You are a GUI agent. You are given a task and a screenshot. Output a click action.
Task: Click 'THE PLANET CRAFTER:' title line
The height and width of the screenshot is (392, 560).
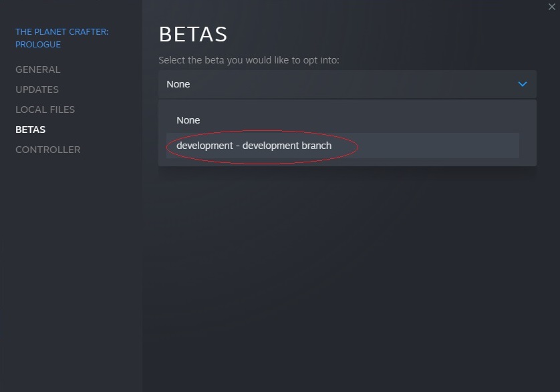click(x=62, y=32)
